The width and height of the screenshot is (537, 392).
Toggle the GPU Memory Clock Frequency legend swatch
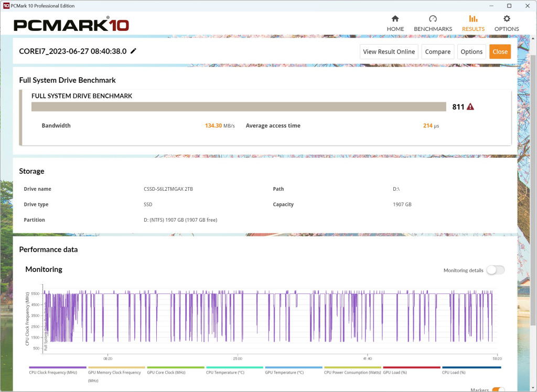coord(116,367)
